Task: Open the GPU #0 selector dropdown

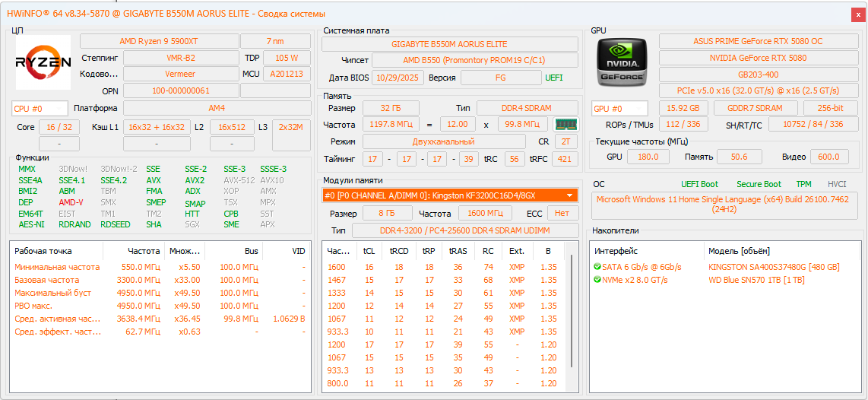Action: pos(619,109)
